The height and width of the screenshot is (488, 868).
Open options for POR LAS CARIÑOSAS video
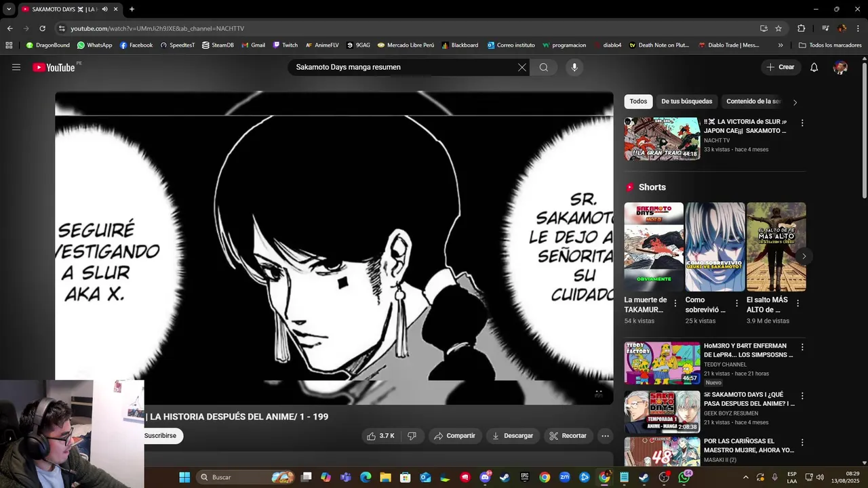click(x=802, y=443)
